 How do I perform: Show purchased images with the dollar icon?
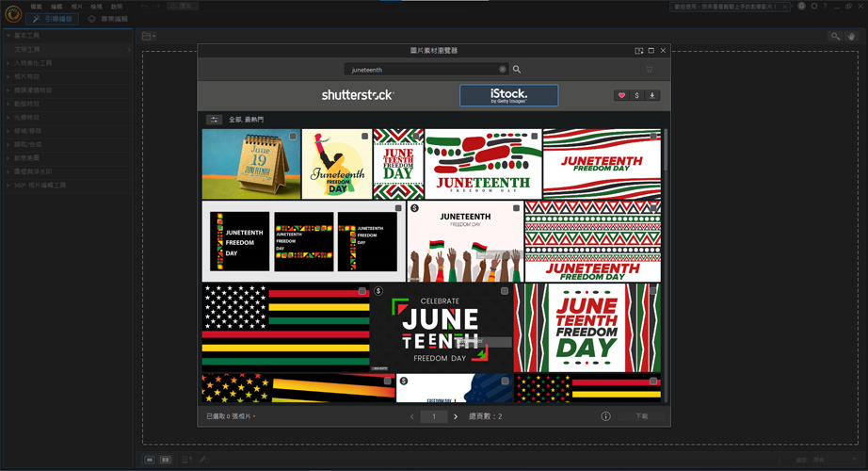point(637,95)
